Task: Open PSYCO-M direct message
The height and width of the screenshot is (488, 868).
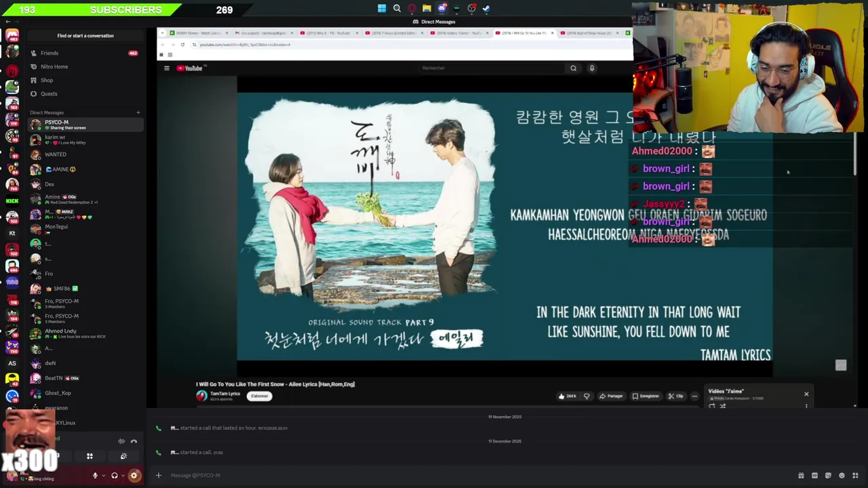Action: tap(85, 125)
